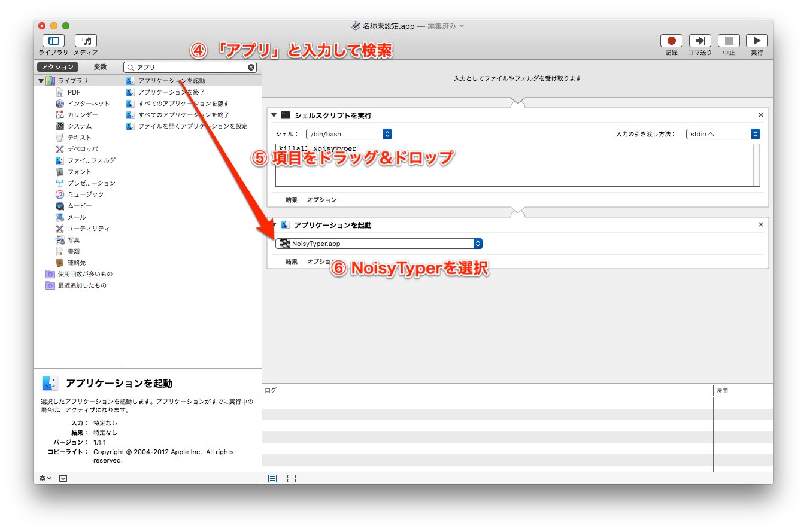The height and width of the screenshot is (532, 807).
Task: Toggle the log view icon below log
Action: pos(272,479)
